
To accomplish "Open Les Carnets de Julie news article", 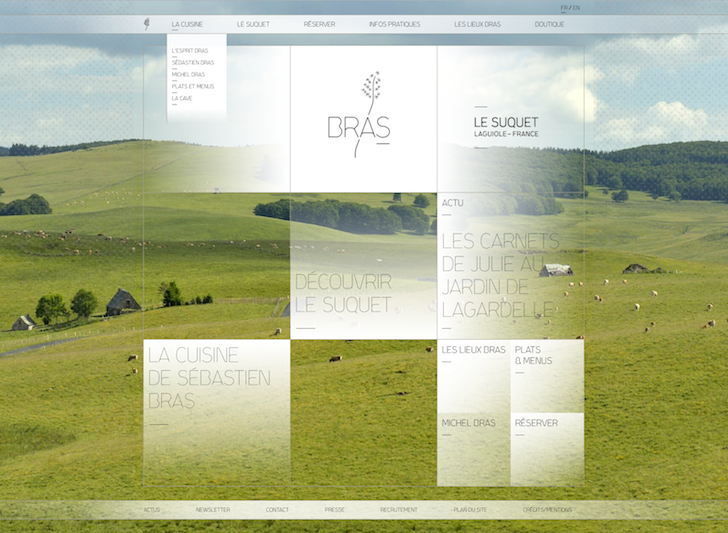I will (500, 275).
